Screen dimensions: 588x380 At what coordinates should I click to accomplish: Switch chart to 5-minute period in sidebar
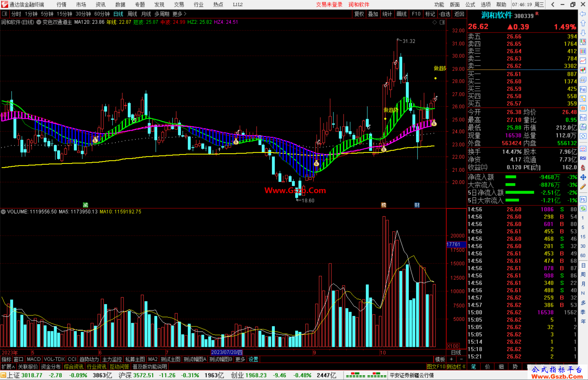(583, 227)
